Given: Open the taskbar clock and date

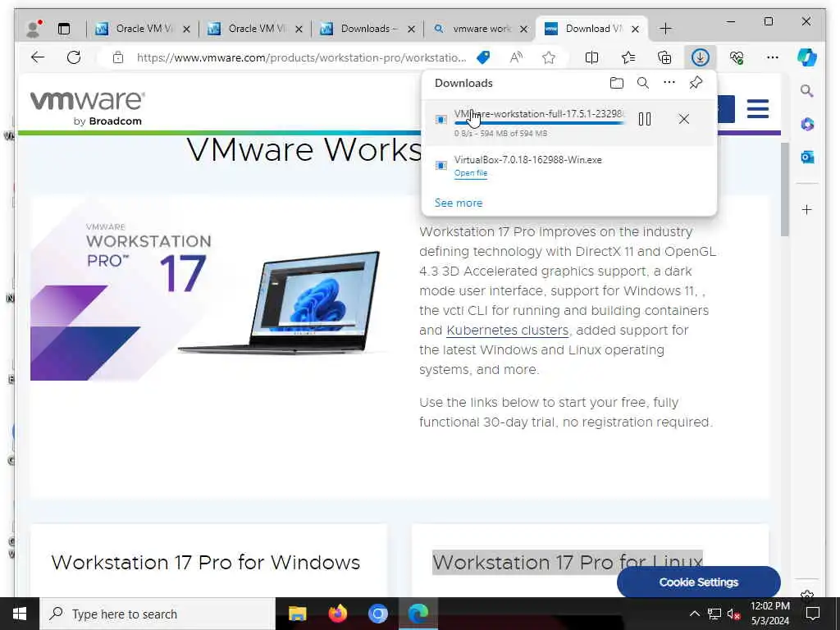Looking at the screenshot, I should pyautogui.click(x=769, y=614).
